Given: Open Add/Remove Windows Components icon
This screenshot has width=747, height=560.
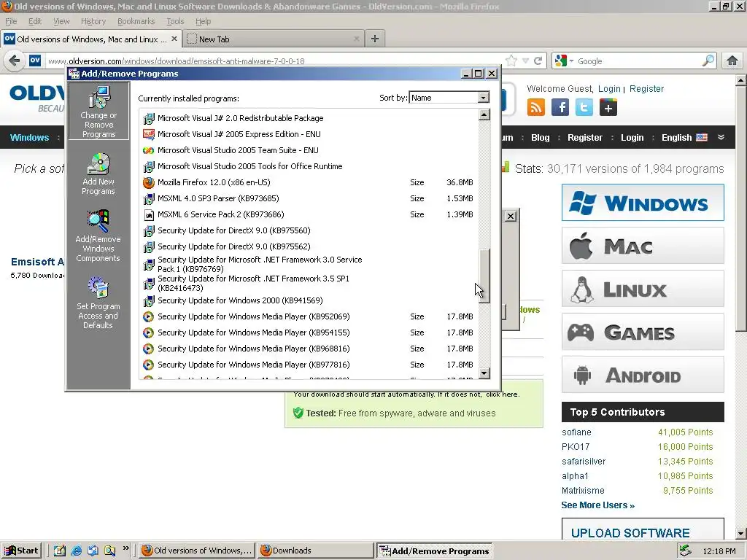Looking at the screenshot, I should coord(98,236).
